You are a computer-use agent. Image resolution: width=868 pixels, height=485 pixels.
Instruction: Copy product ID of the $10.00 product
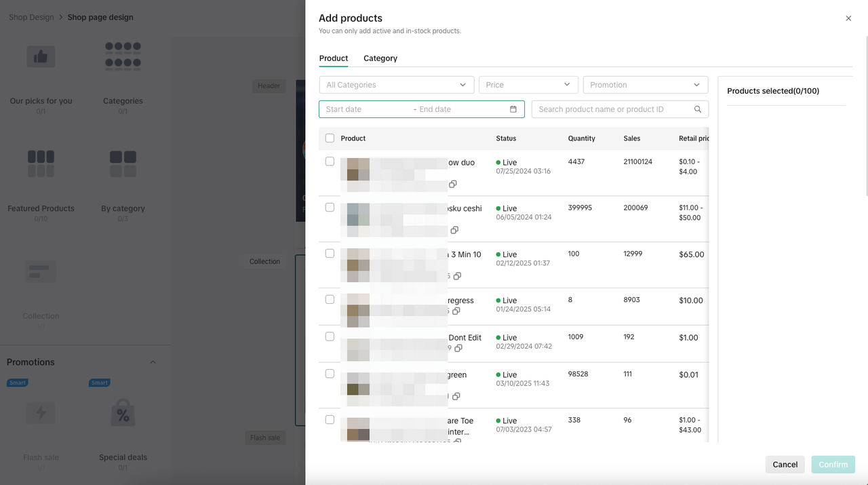click(x=456, y=311)
